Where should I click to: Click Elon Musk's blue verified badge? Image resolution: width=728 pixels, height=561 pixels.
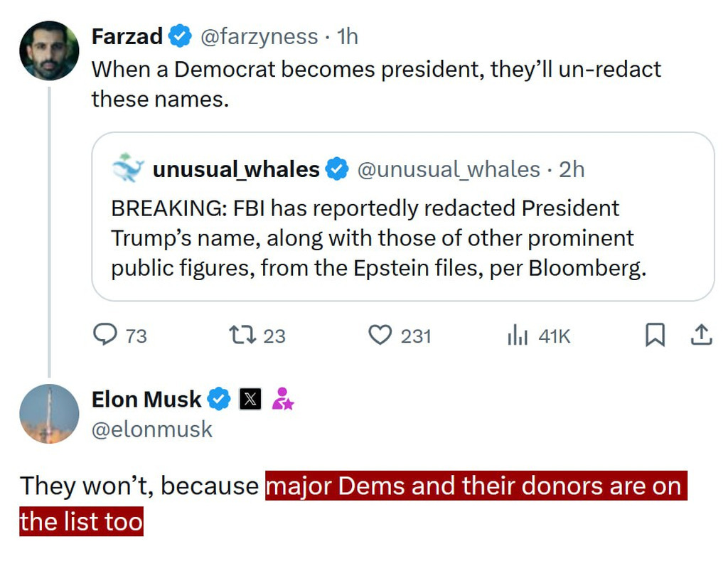pyautogui.click(x=219, y=400)
